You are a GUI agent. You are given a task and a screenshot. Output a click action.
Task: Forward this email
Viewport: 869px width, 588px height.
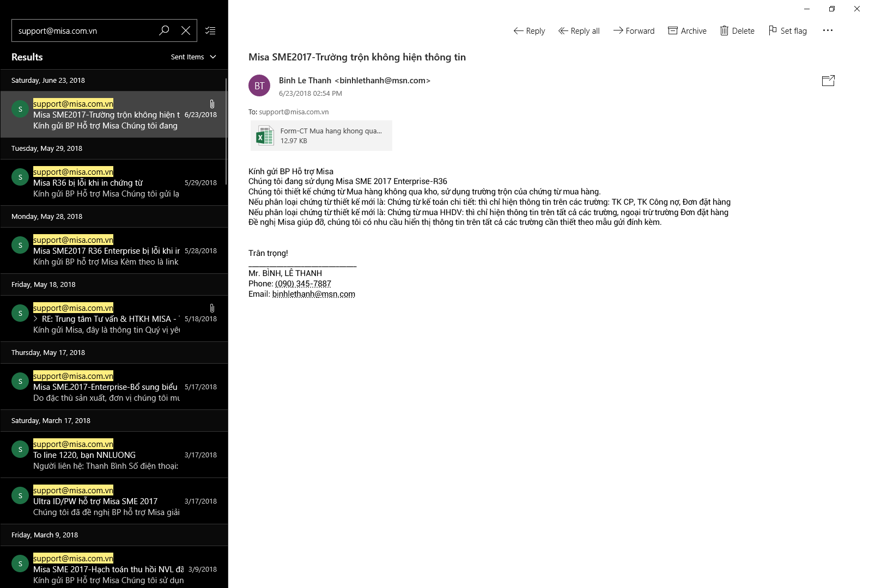[x=634, y=31]
